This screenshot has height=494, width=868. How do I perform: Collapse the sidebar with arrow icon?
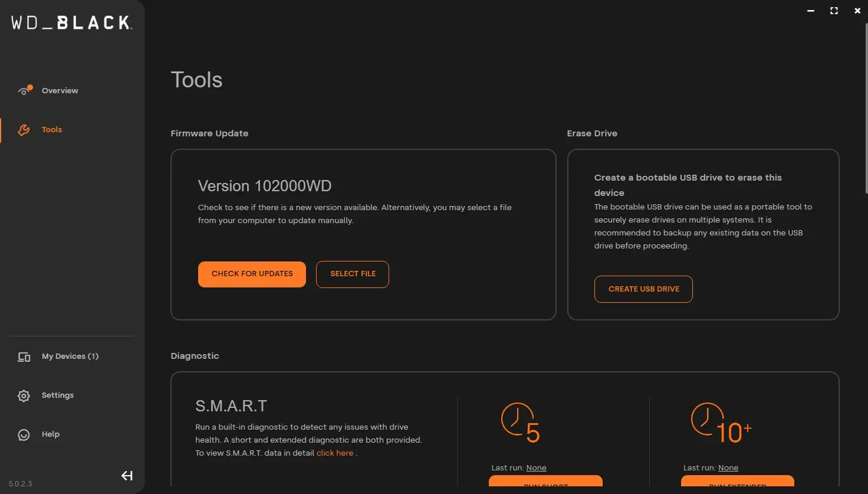(127, 476)
